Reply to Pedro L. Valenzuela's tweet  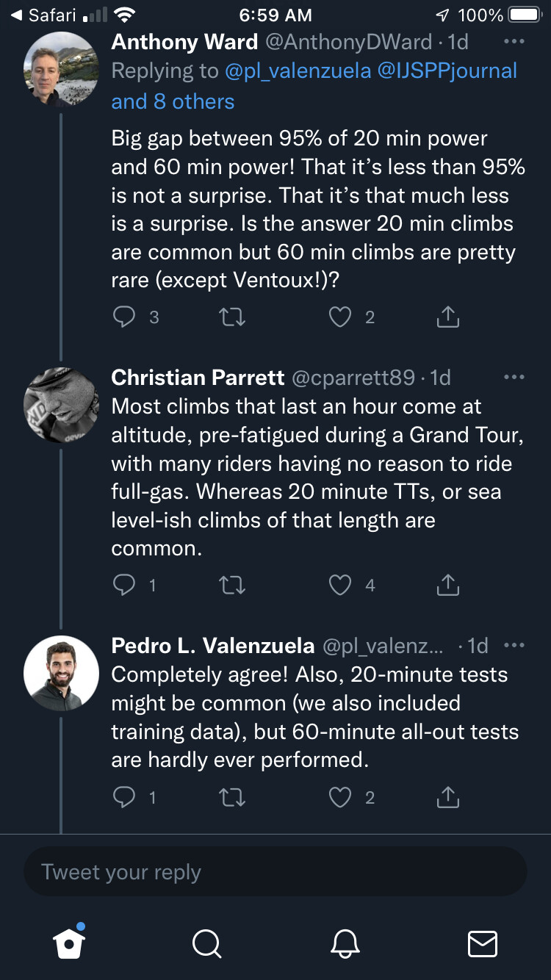(x=124, y=797)
